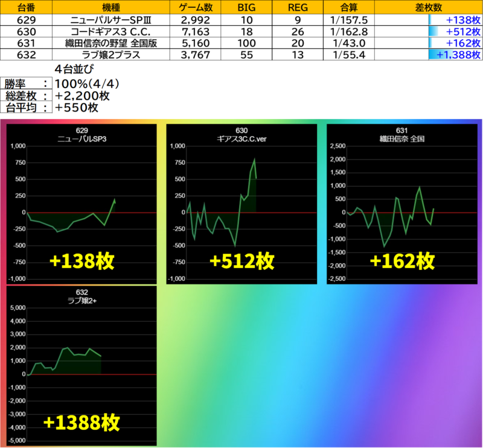Open the 632 ラブ嬢2+ graph
483x448 pixels.
coord(82,366)
